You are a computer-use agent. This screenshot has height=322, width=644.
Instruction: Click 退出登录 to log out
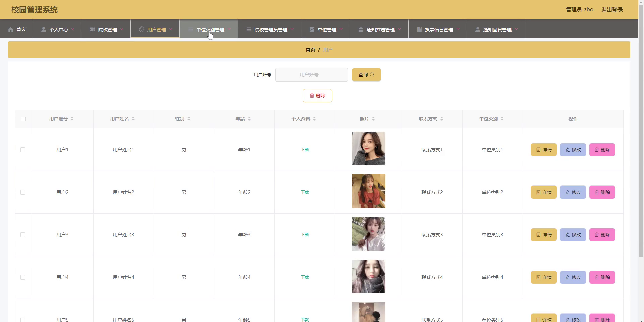(612, 10)
